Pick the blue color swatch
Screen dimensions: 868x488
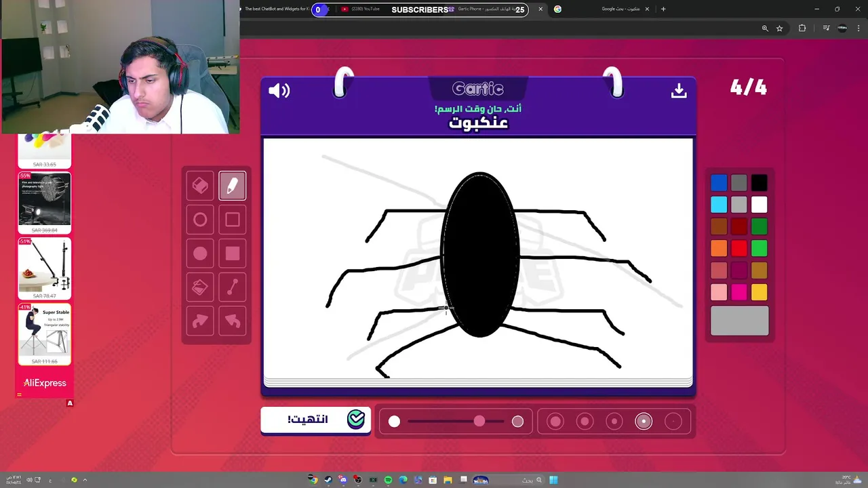click(719, 183)
